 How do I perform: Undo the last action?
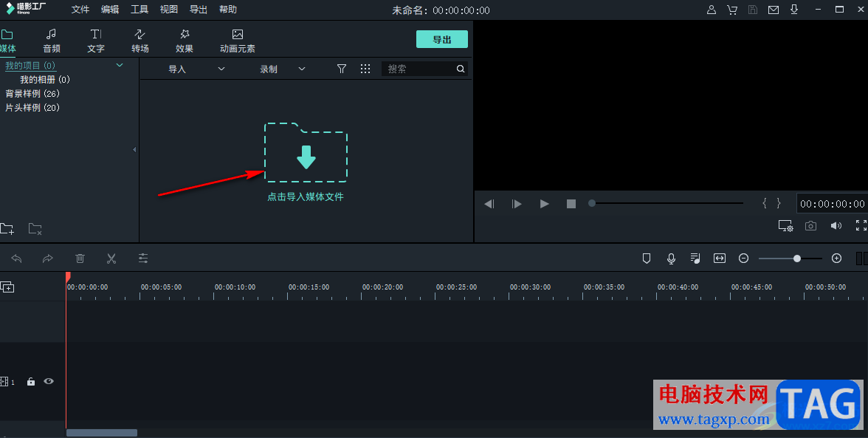[x=16, y=258]
